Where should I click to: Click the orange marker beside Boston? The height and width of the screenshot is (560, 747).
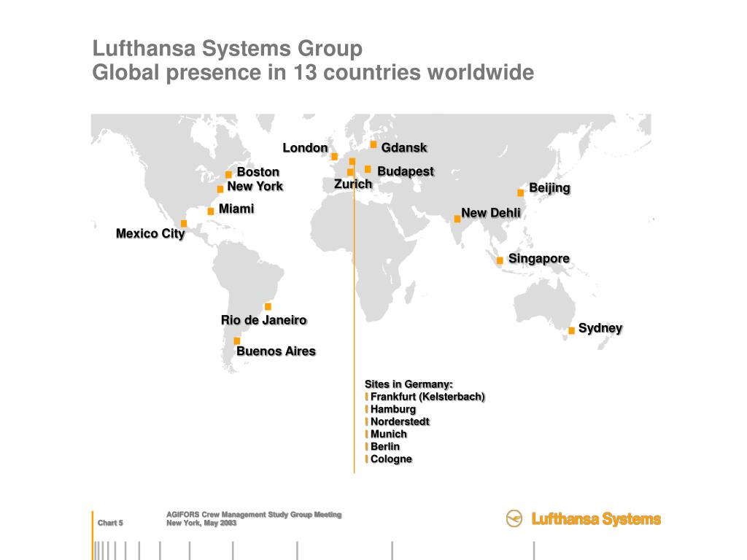(228, 174)
